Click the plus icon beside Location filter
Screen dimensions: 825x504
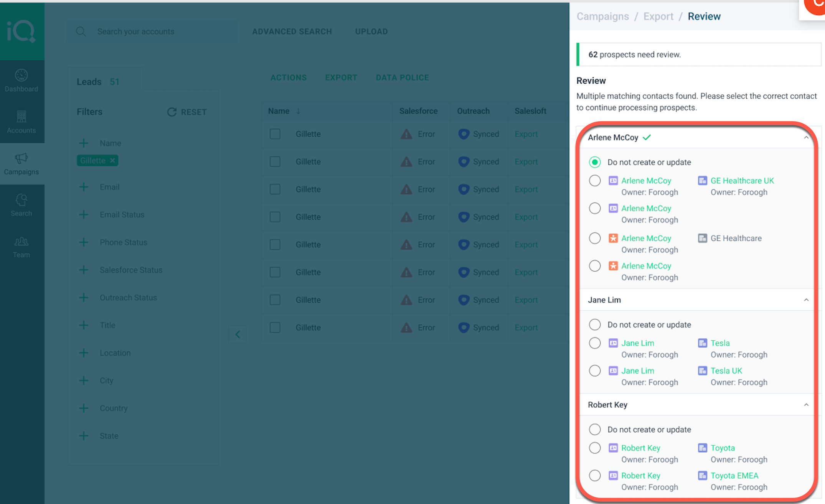click(84, 352)
